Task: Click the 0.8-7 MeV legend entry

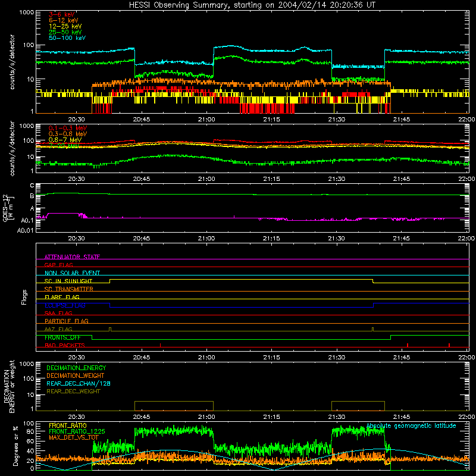Action: click(65, 140)
